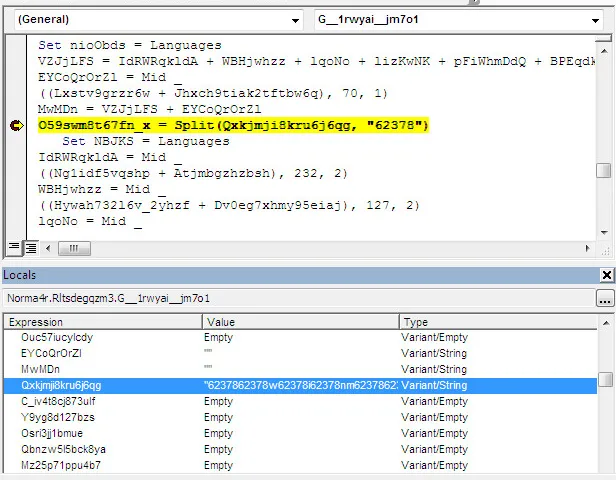The height and width of the screenshot is (480, 616).
Task: Click the Locals list scrollbar up arrow
Action: tap(606, 323)
